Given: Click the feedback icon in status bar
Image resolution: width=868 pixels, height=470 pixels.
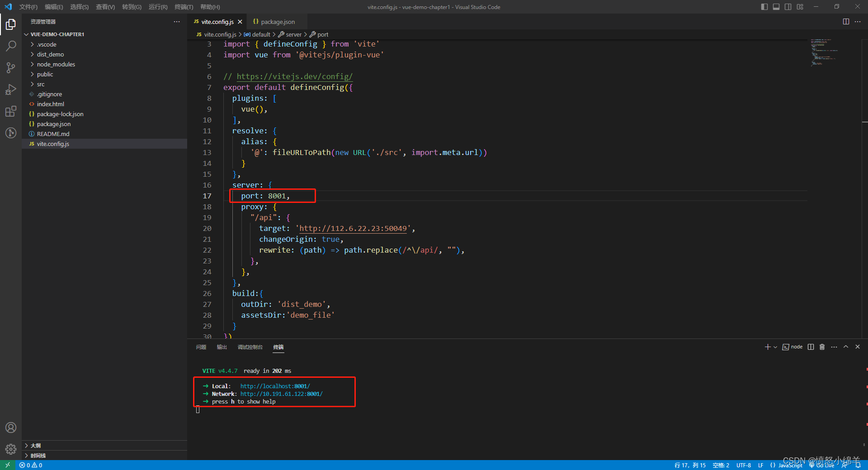Looking at the screenshot, I should [844, 465].
